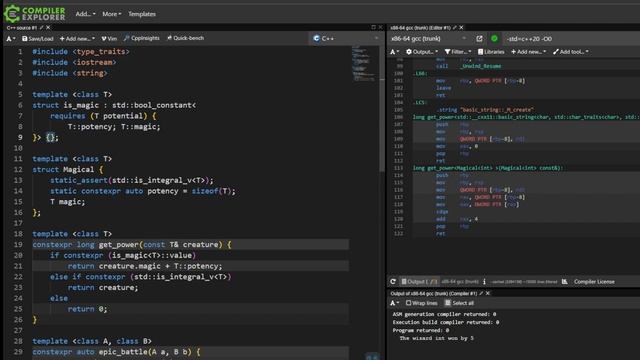Close the Output of x86-64 gcc tab
Screen dimensions: 640x360
coord(488,293)
